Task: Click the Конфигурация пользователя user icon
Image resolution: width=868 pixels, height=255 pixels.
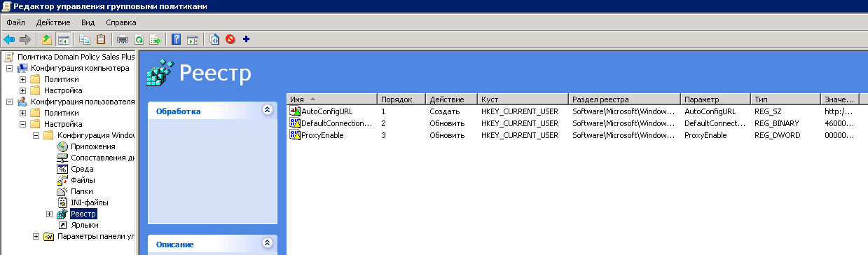Action: tap(22, 102)
